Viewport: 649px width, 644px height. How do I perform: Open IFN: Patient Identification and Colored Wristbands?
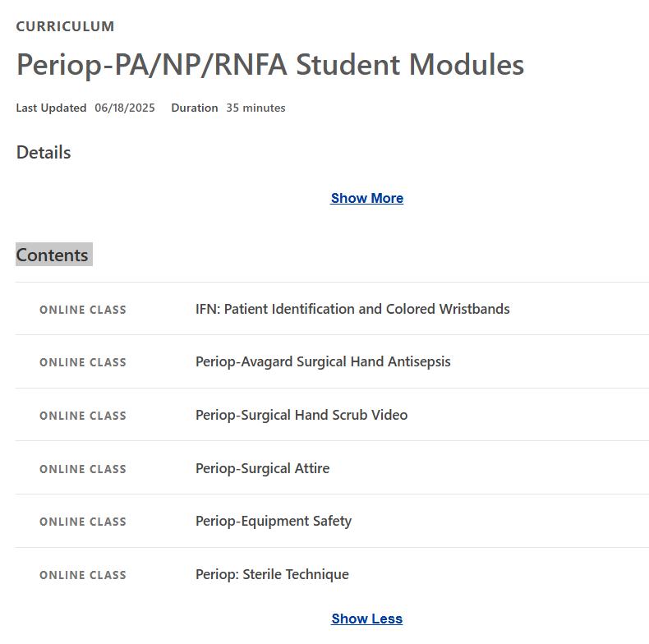(352, 309)
